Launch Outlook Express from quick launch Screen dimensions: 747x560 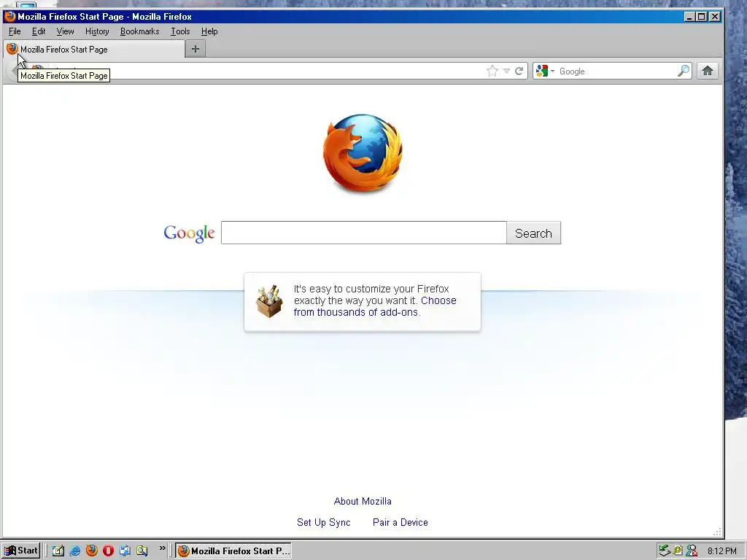125,551
